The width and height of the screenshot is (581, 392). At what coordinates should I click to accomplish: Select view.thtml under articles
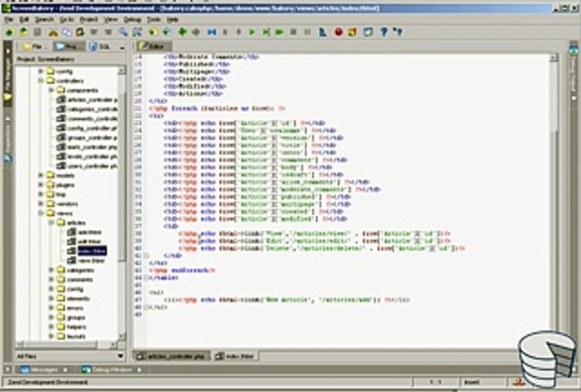tap(87, 261)
